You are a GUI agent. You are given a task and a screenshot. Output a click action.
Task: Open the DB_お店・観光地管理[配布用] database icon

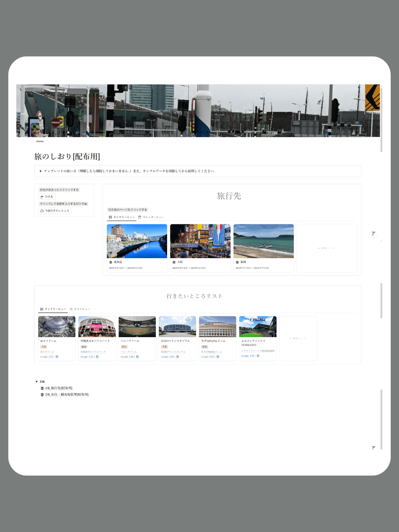42,394
